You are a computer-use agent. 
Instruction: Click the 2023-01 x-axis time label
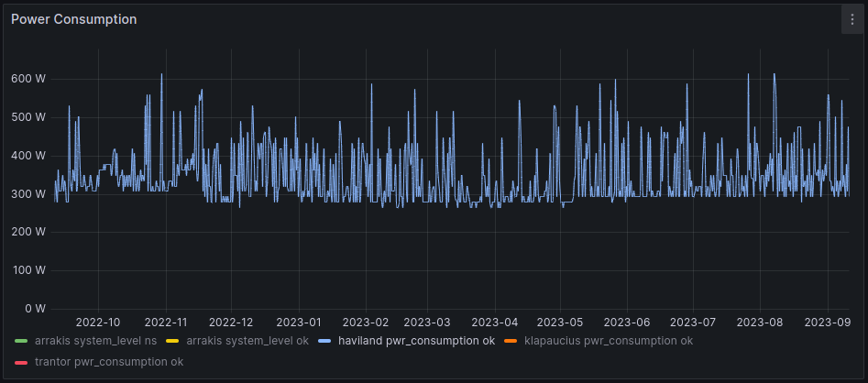click(299, 322)
